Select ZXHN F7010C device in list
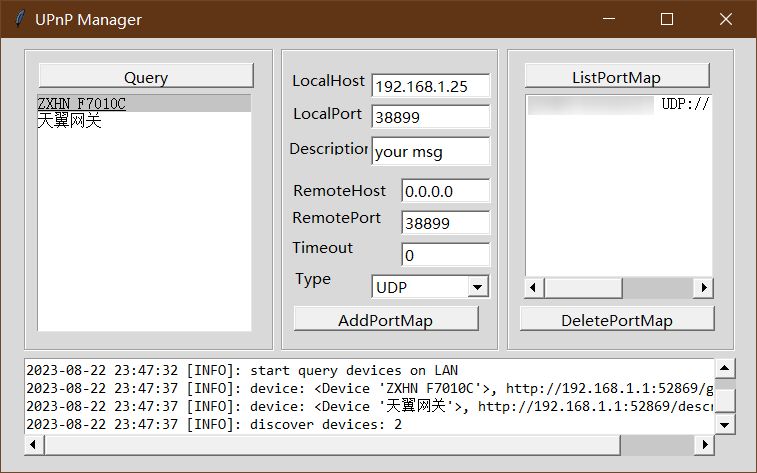Screen dimensions: 757x473 point(144,103)
